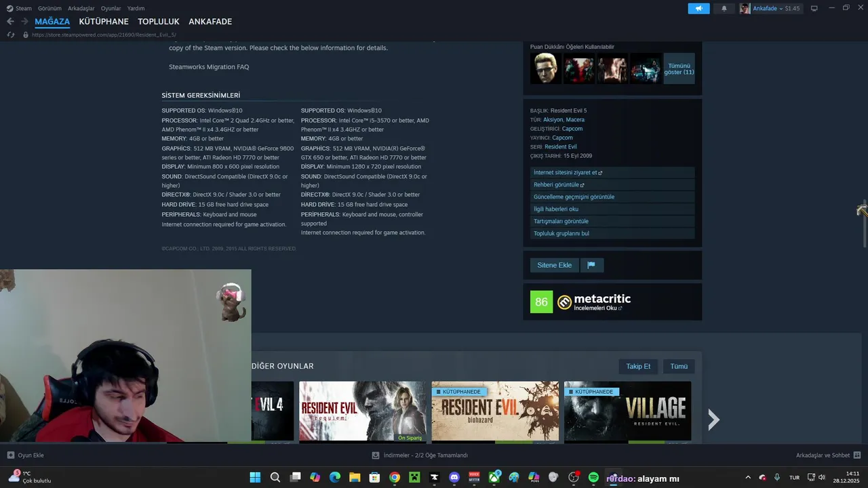Image resolution: width=868 pixels, height=488 pixels.
Task: Open the Windows Start menu
Action: coord(255,477)
